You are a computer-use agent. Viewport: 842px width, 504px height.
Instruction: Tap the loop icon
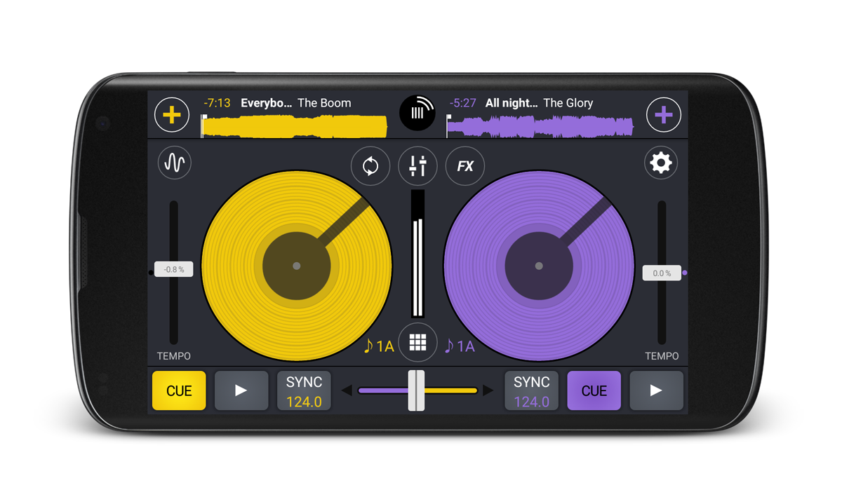click(370, 166)
